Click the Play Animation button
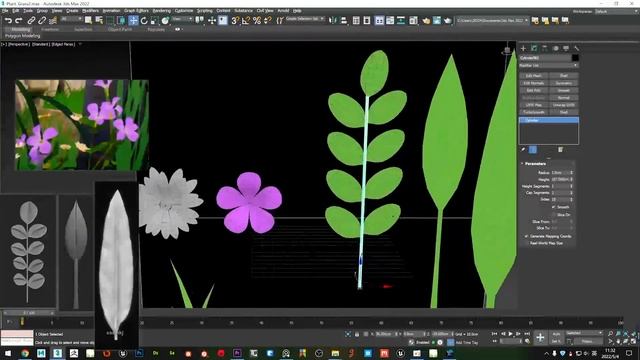 click(x=510, y=334)
